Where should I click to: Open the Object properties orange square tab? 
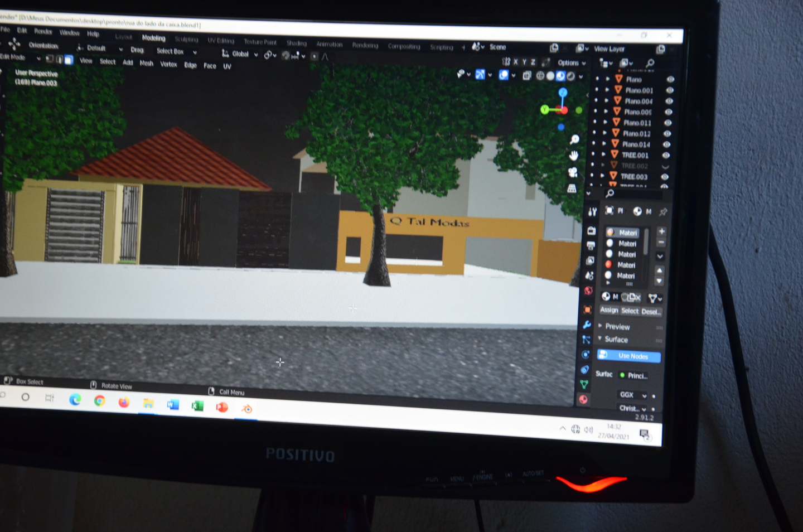pyautogui.click(x=587, y=309)
